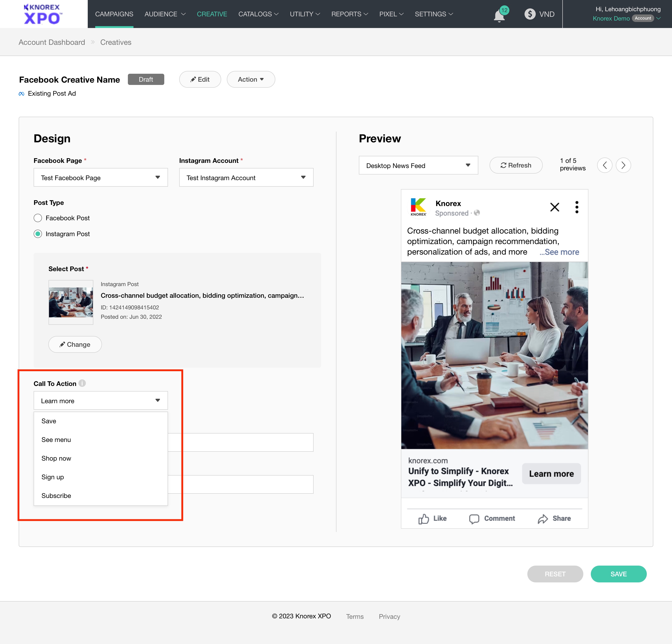Select Subscribe in the dropdown list
Viewport: 672px width, 644px height.
click(x=56, y=496)
